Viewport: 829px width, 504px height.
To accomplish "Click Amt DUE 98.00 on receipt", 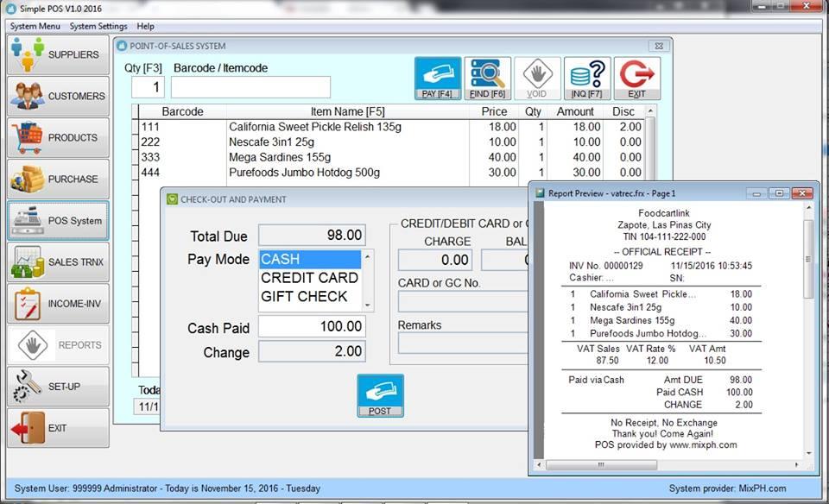I will pos(708,380).
